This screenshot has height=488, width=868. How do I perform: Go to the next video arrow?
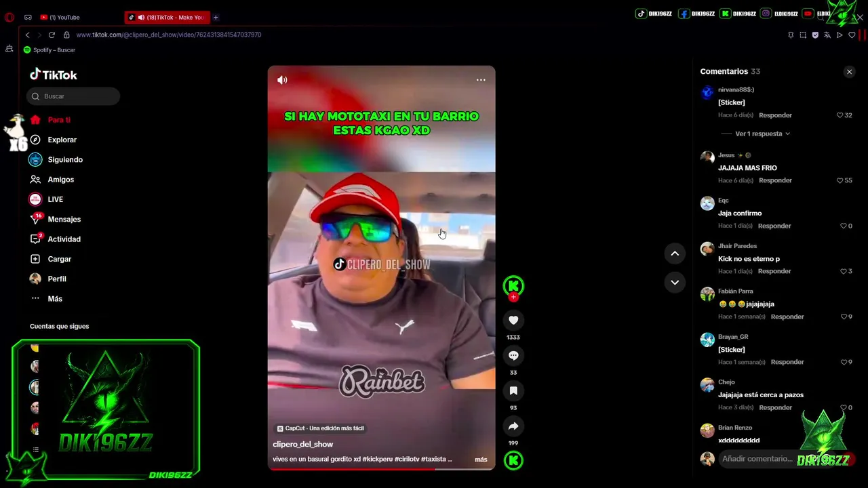coord(675,282)
